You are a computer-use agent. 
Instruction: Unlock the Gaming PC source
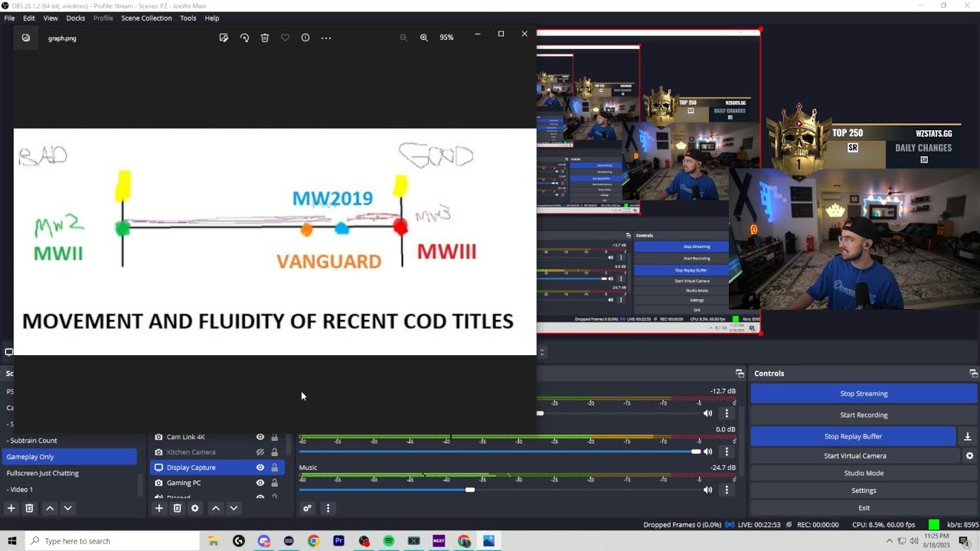click(274, 483)
